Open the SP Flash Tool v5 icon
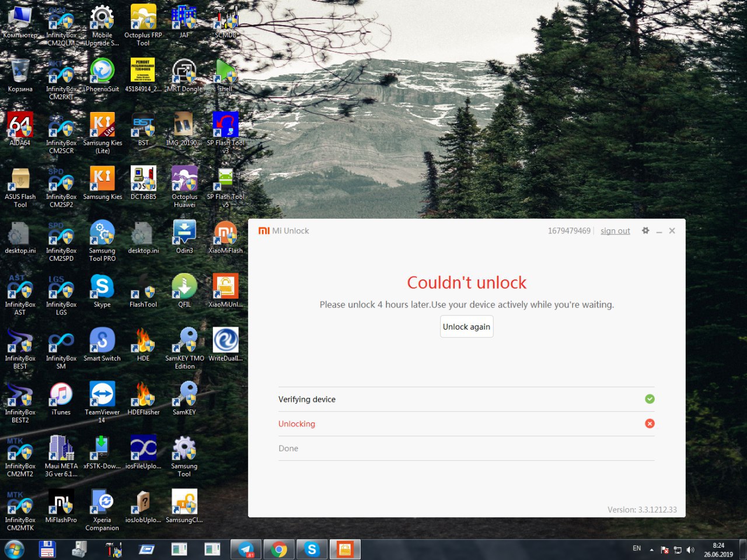747x560 pixels. tap(225, 187)
